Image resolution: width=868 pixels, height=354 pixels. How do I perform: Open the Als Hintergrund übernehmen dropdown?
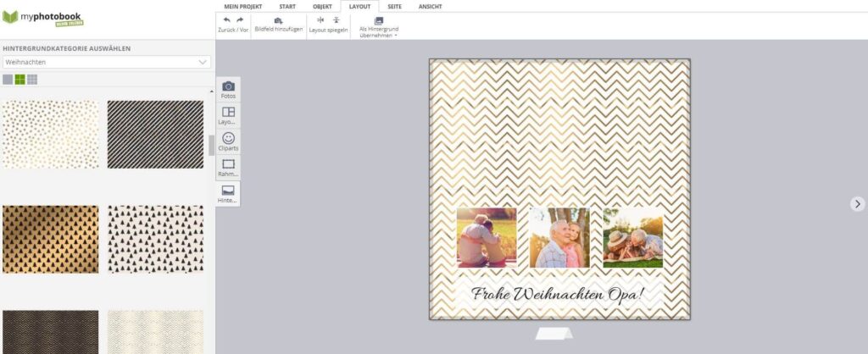tap(379, 27)
